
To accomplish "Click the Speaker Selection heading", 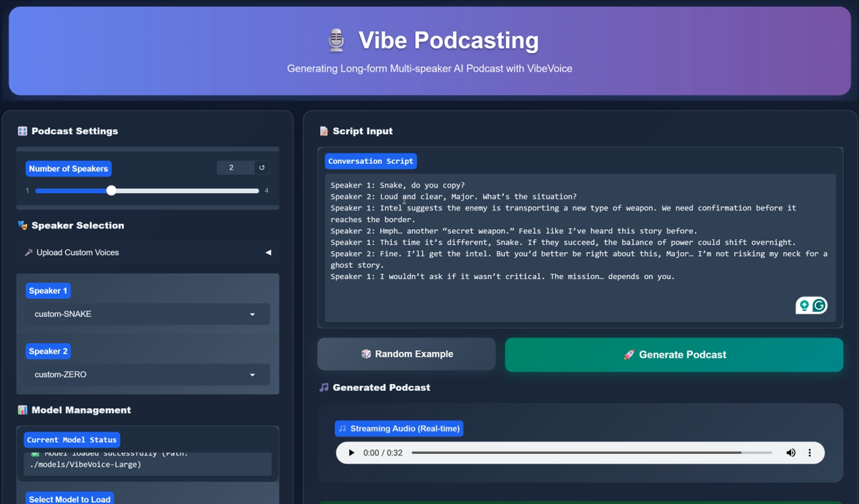I will (x=77, y=226).
